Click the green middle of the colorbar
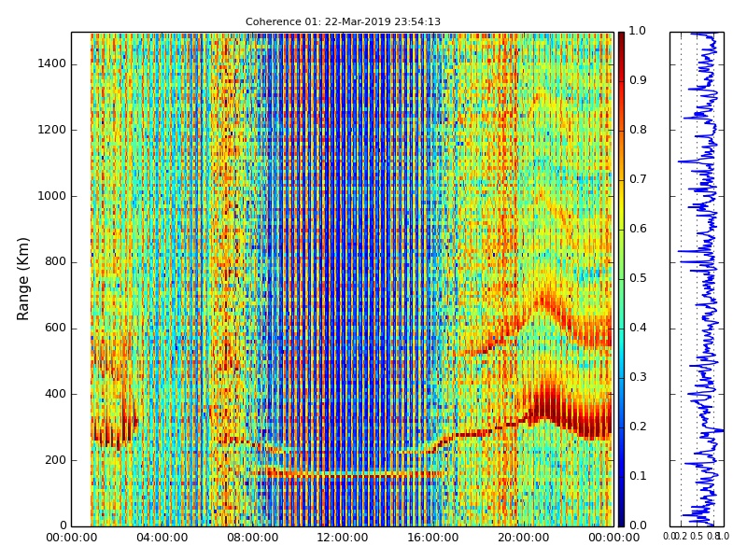The height and width of the screenshot is (560, 747). click(x=621, y=279)
